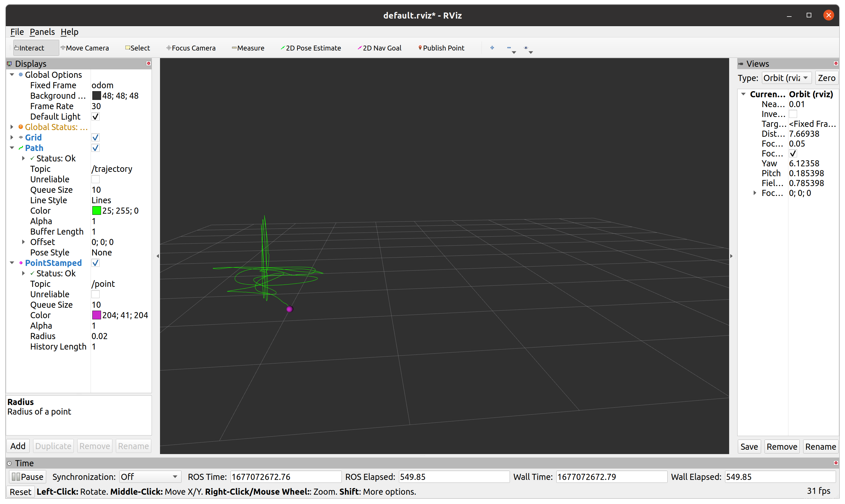The height and width of the screenshot is (504, 845).
Task: Disable the Path display checkbox
Action: (96, 148)
